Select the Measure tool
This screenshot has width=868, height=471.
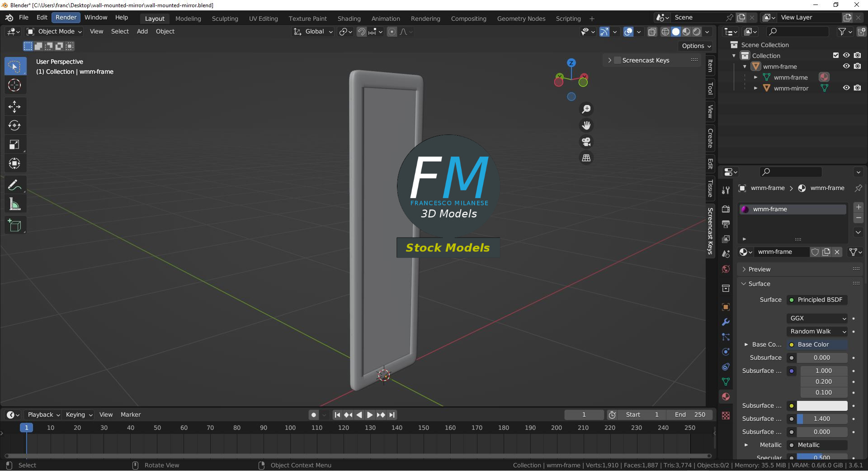tap(14, 204)
